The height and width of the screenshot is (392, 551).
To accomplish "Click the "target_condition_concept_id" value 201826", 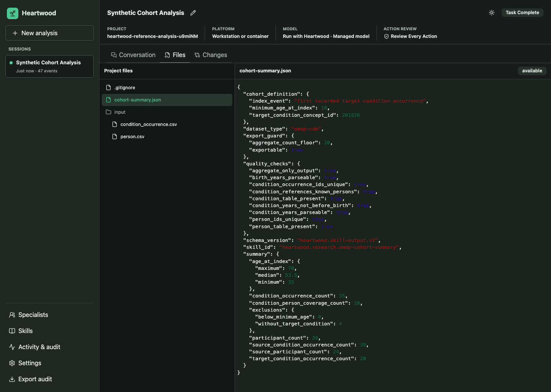I will [x=351, y=115].
